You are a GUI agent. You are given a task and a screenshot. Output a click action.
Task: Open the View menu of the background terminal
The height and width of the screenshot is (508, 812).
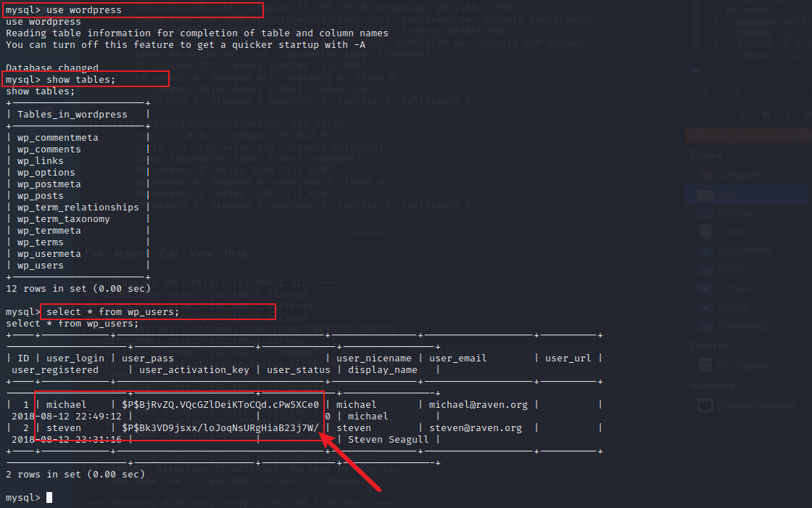pyautogui.click(x=202, y=253)
